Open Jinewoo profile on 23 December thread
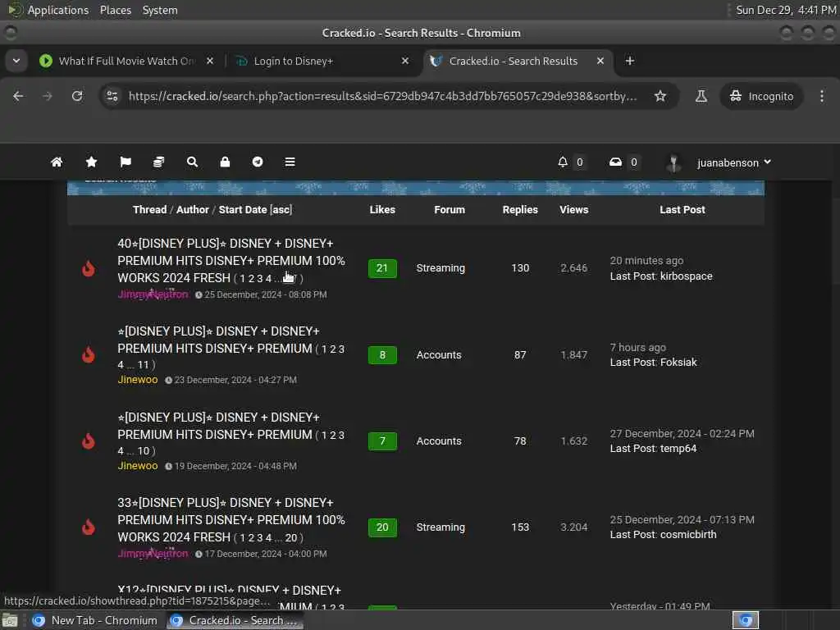Image resolution: width=840 pixels, height=630 pixels. 138,379
